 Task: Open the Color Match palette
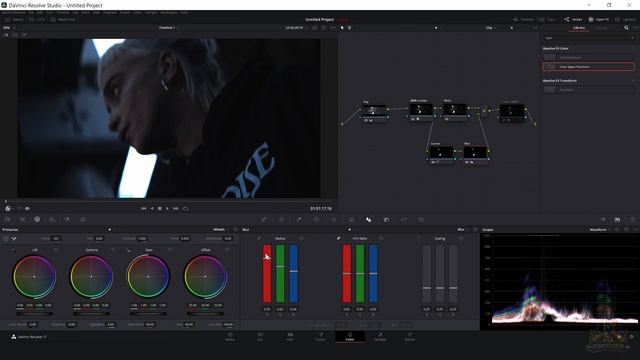22,220
